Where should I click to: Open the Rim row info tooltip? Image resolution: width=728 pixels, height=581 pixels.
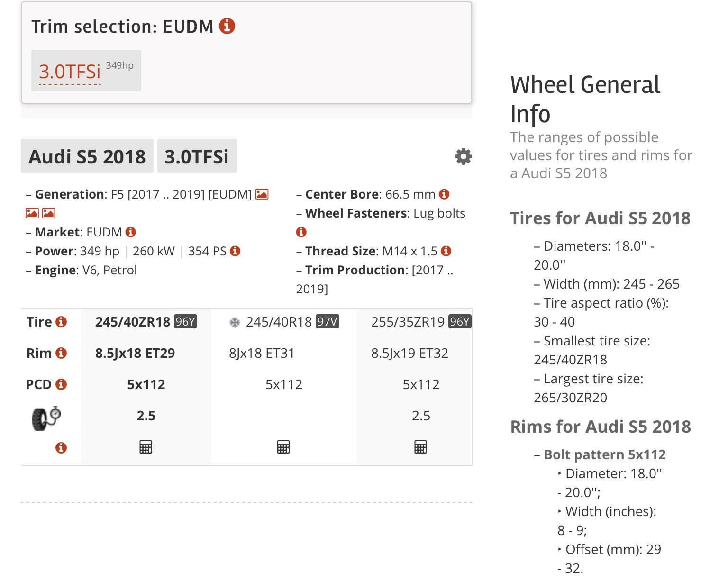pos(61,353)
